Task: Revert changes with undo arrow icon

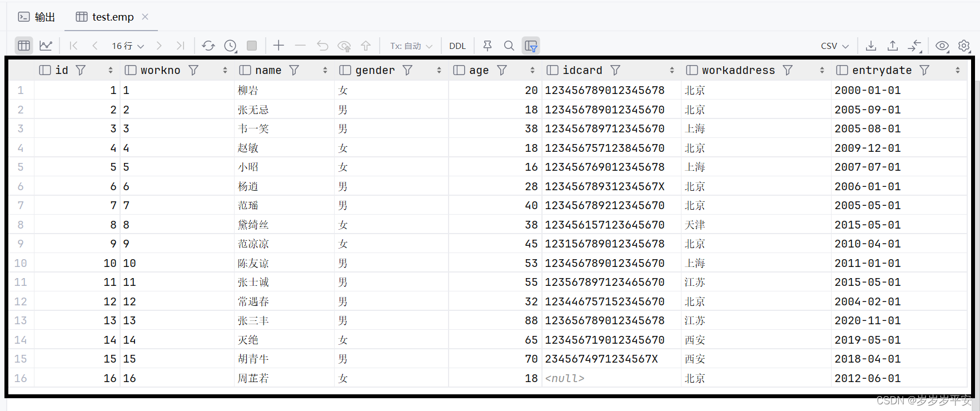Action: (322, 46)
